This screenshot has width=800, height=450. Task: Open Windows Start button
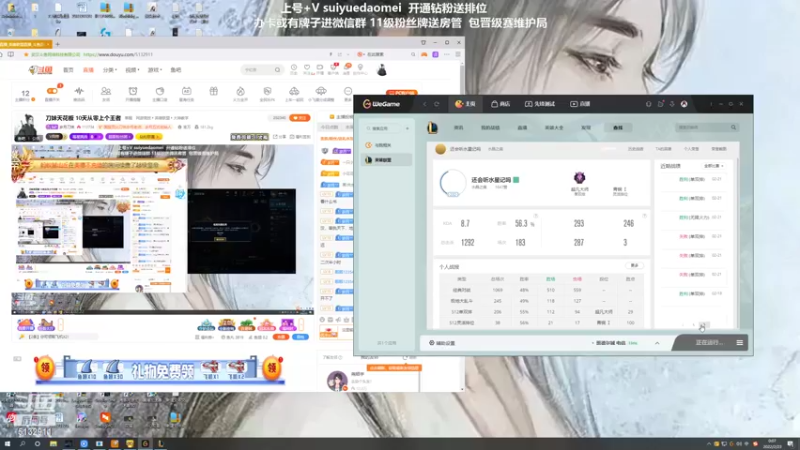click(x=7, y=444)
